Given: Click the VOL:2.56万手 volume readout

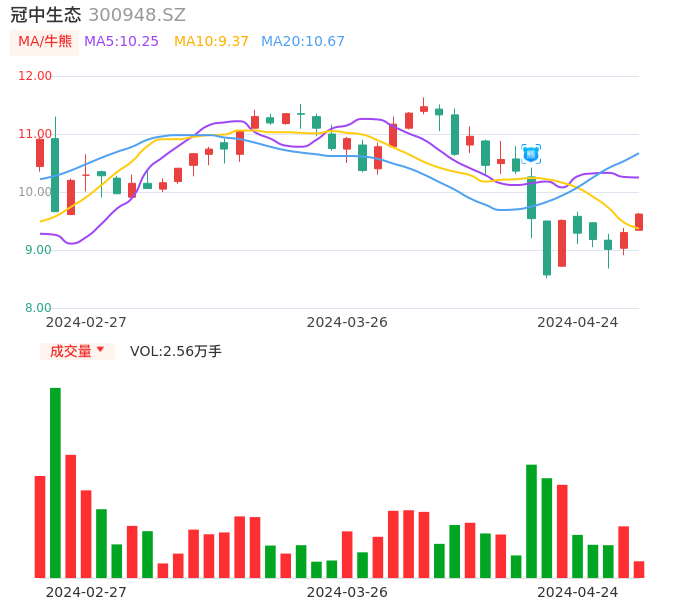Looking at the screenshot, I should tap(176, 351).
